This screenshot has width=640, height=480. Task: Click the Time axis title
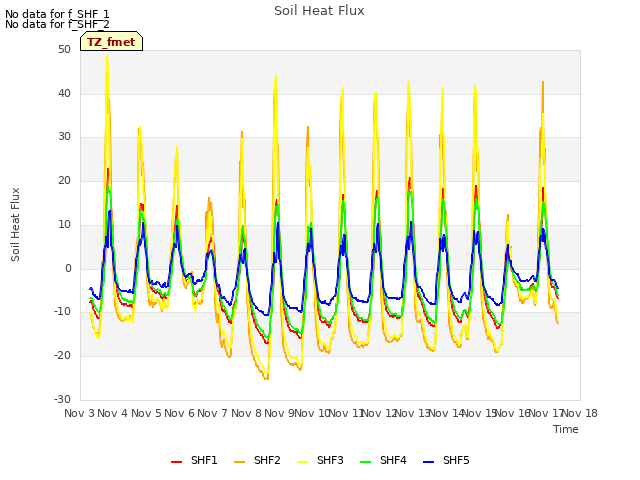566,429
